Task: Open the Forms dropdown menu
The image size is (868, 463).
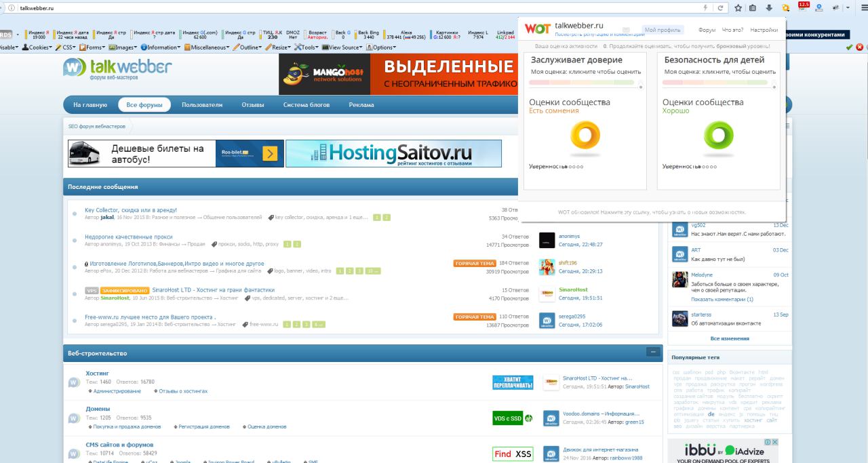Action: click(x=92, y=47)
